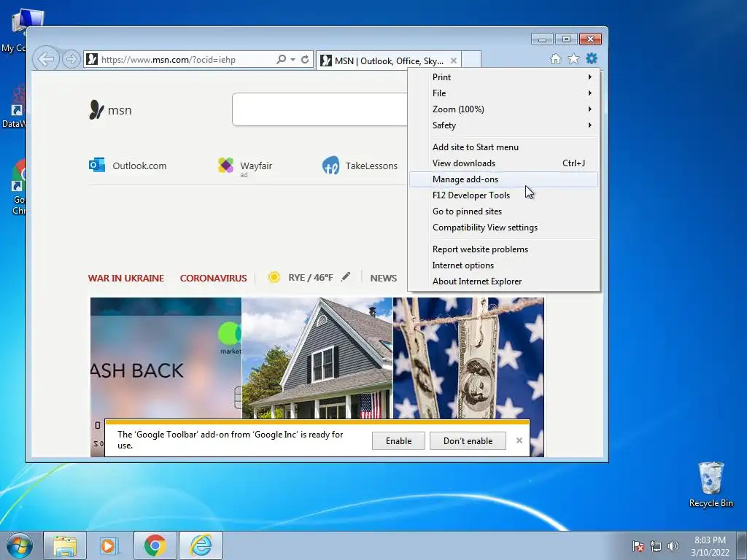Expand the Print submenu
The image size is (747, 560).
503,77
